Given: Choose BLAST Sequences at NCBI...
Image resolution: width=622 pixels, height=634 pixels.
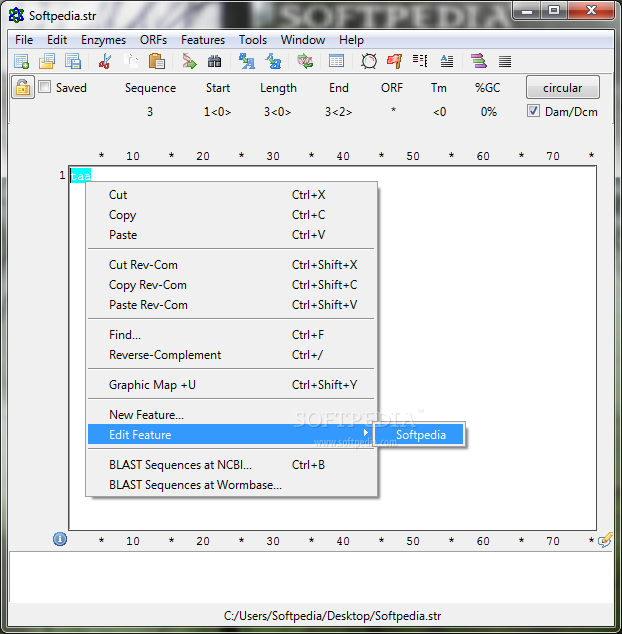Looking at the screenshot, I should pos(231,465).
